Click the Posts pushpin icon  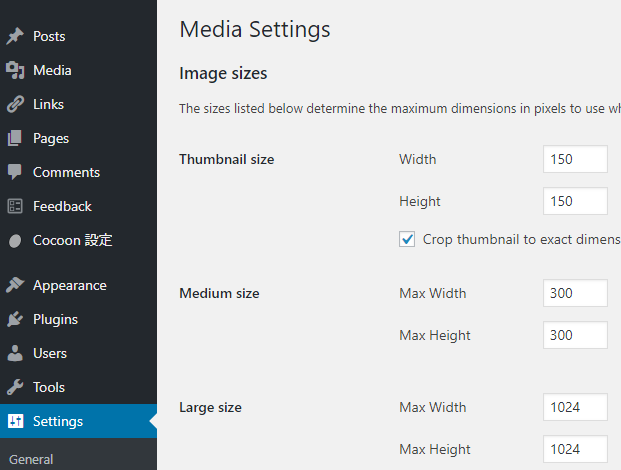pos(15,36)
